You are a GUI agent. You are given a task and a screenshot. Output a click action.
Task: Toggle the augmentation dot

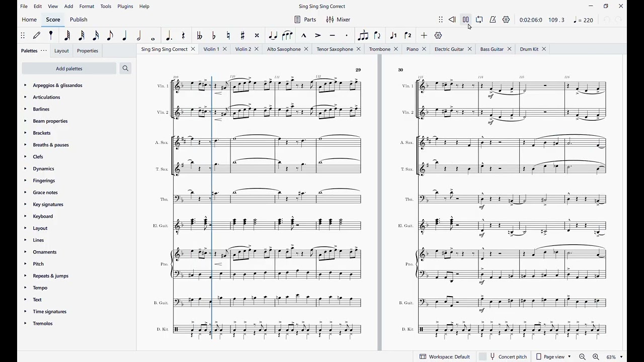169,36
